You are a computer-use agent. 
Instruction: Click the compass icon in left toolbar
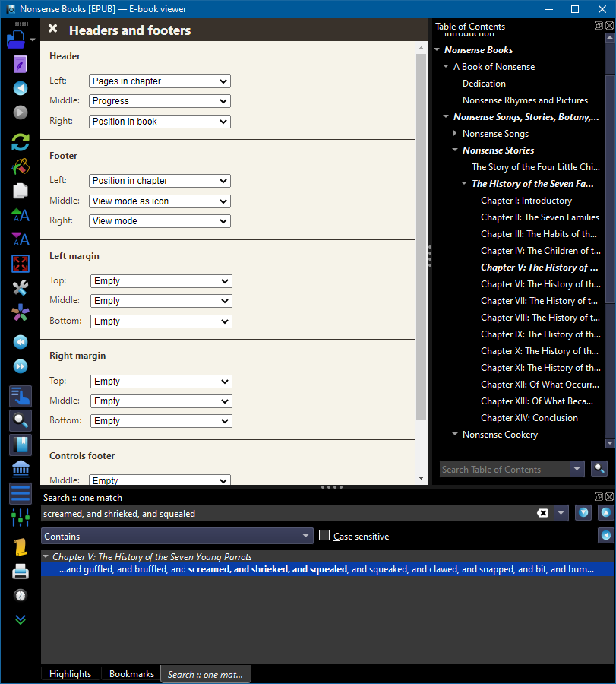[x=20, y=595]
